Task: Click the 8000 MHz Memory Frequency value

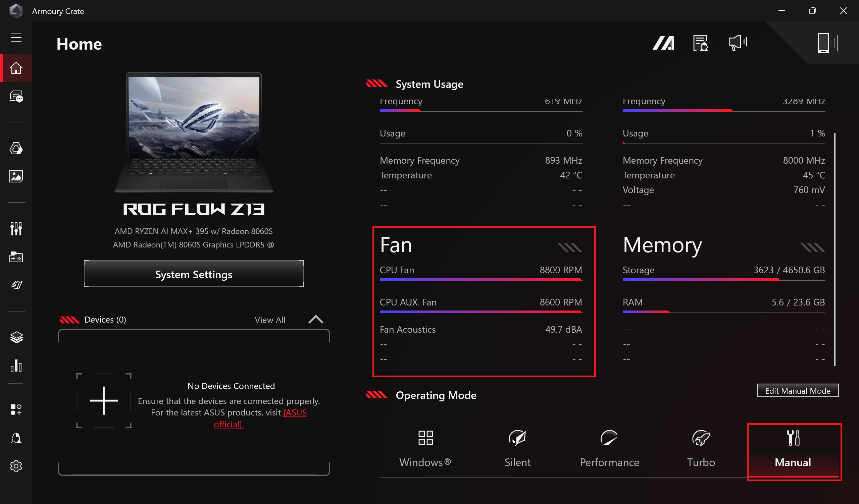Action: [804, 160]
